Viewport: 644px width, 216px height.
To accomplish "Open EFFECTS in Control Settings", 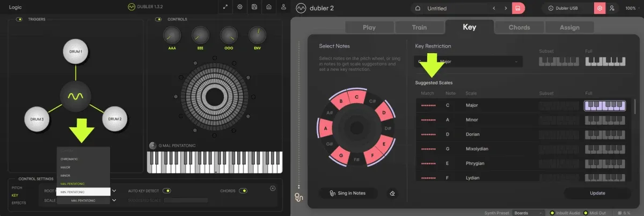I will 18,203.
